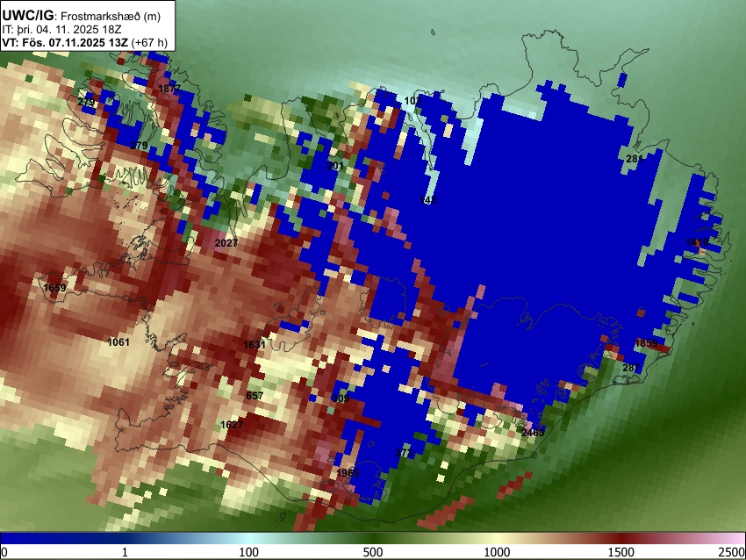Screen dimensions: 746x560
Task: Click the '0' tick on the color scale
Action: pyautogui.click(x=4, y=552)
